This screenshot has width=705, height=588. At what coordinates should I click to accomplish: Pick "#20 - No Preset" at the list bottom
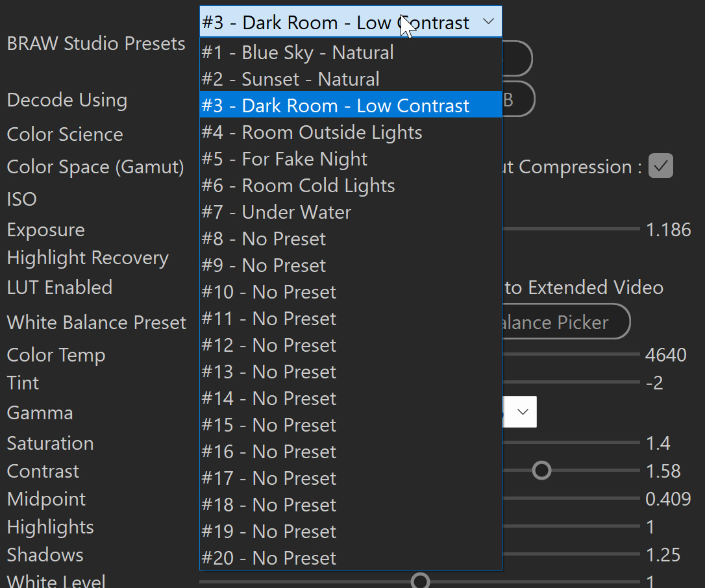point(269,557)
